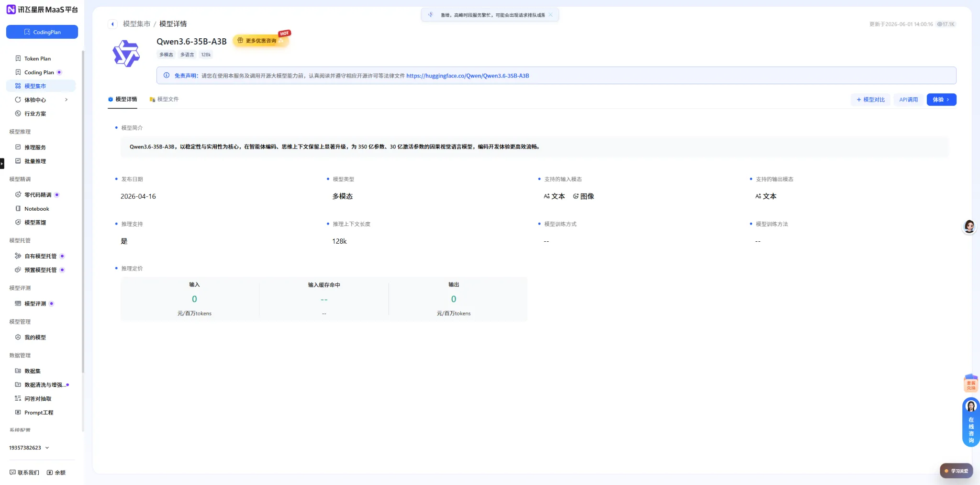Open 批量推理 in sidebar

pos(35,161)
